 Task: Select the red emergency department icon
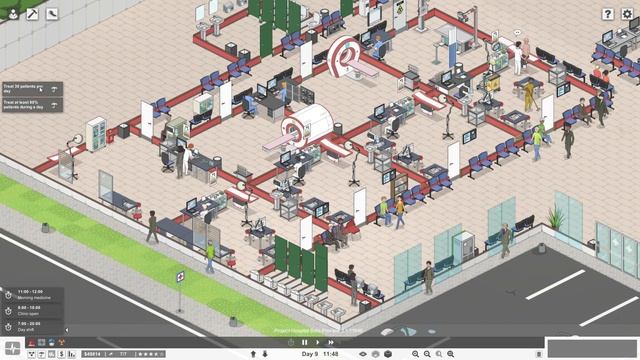32,342
